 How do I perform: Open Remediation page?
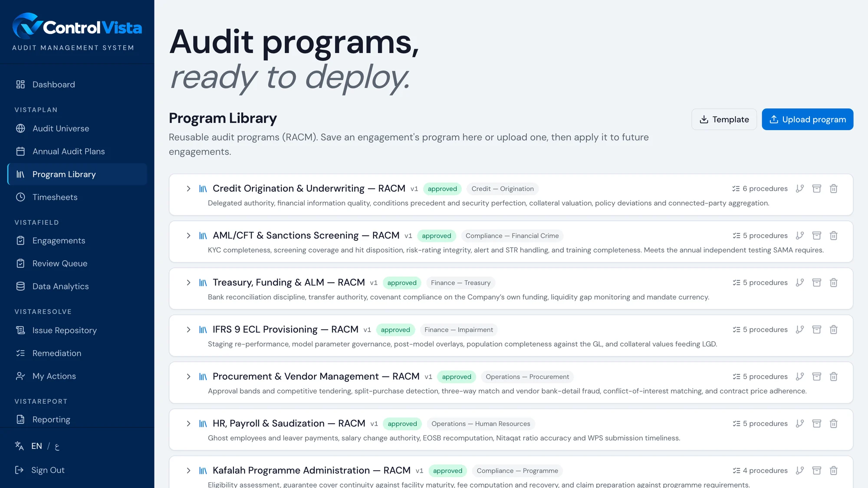pyautogui.click(x=77, y=353)
